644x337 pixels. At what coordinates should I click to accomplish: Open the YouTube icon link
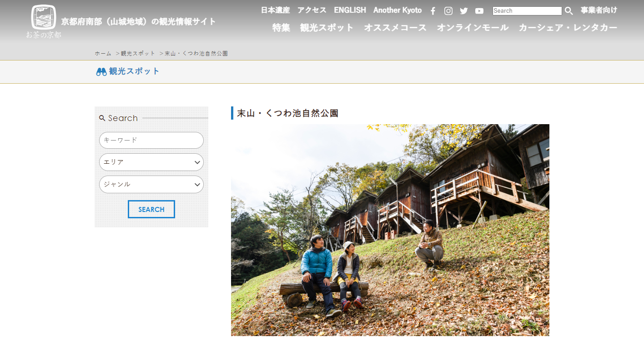pos(479,11)
